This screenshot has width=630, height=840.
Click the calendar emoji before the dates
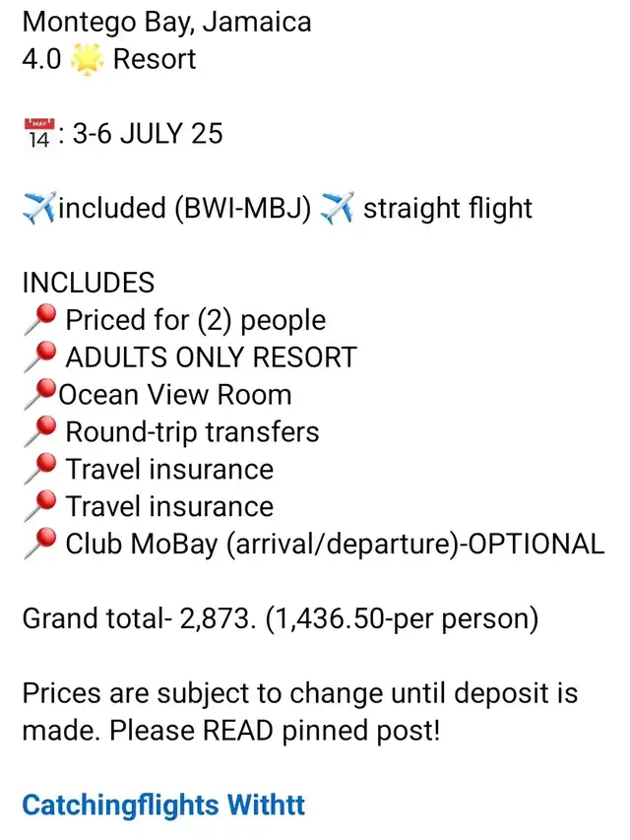(39, 133)
